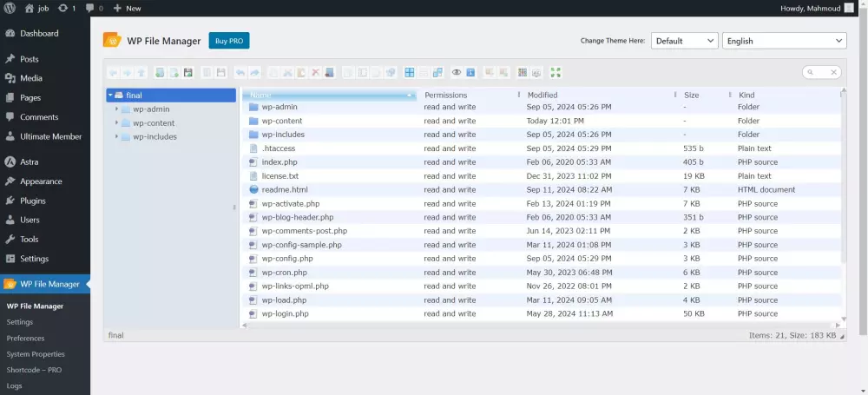This screenshot has width=868, height=395.
Task: Click the red X Delete toolbar icon
Action: (316, 73)
